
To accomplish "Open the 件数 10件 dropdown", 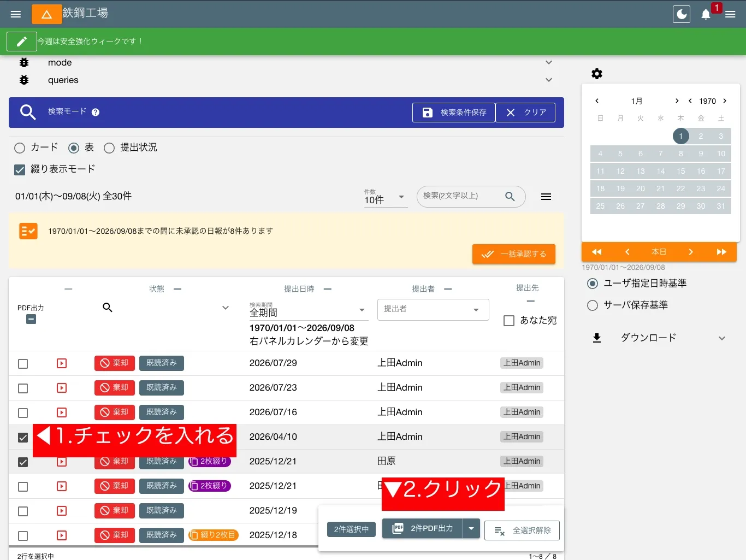I will (x=386, y=197).
